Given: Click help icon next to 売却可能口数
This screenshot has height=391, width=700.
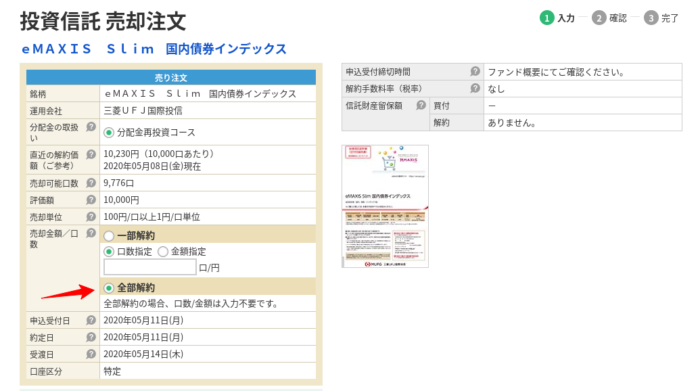Looking at the screenshot, I should 91,183.
